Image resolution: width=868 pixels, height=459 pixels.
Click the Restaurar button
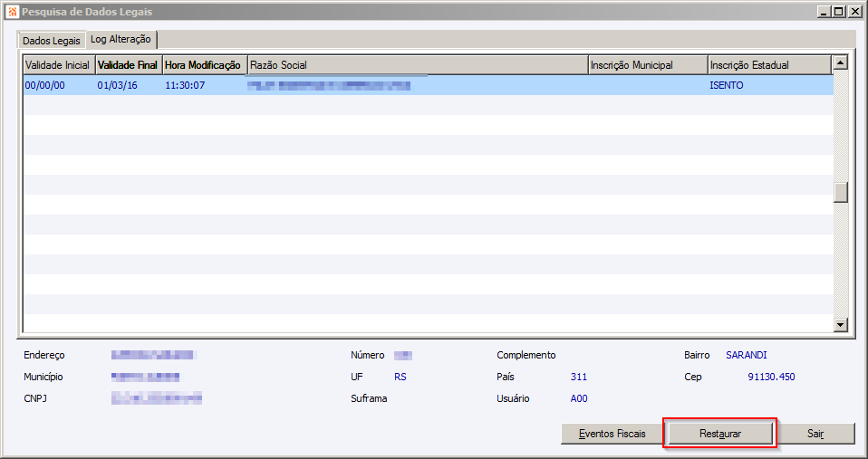(x=720, y=434)
